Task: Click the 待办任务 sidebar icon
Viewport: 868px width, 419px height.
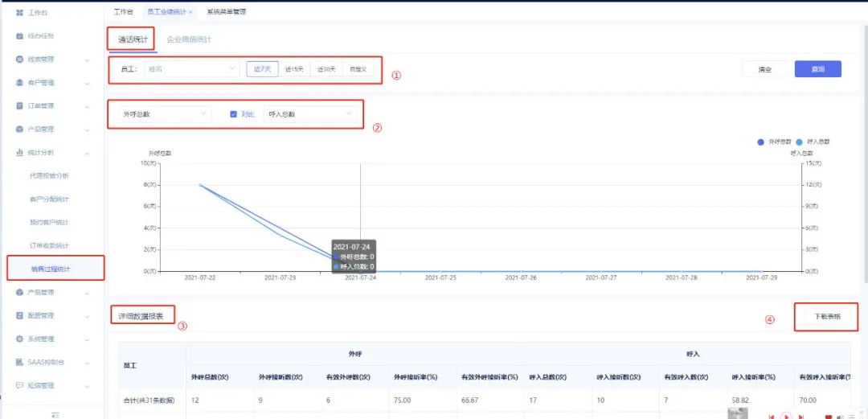Action: point(19,36)
